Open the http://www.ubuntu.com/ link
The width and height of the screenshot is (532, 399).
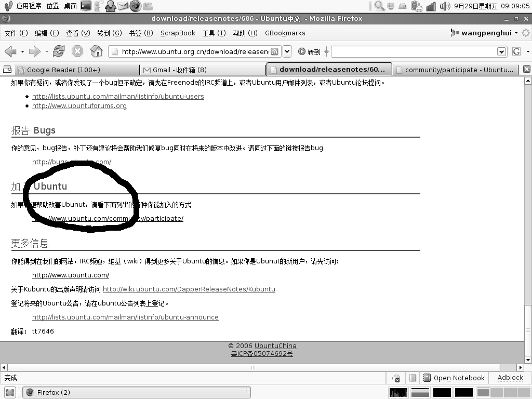pyautogui.click(x=71, y=275)
